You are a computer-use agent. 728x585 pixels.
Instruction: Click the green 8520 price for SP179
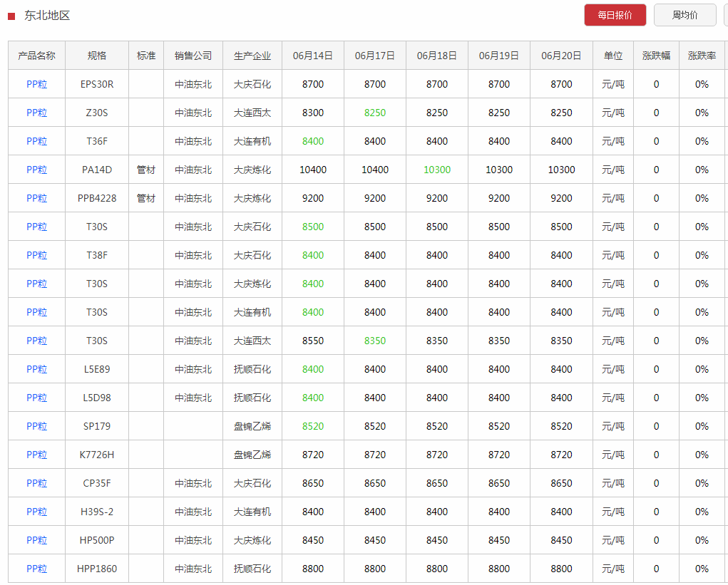pos(313,426)
